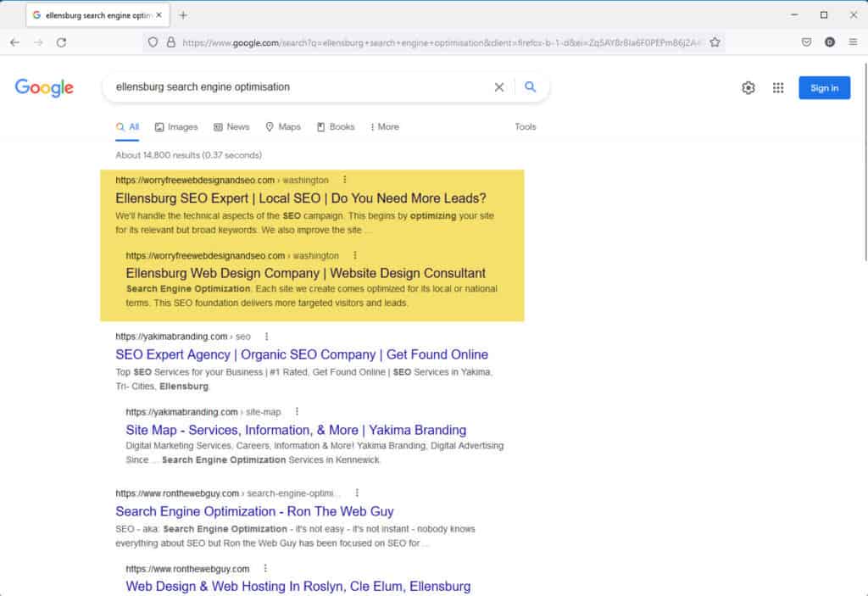Viewport: 868px width, 596px height.
Task: Click the page vertical scrollbar
Action: pos(864,162)
